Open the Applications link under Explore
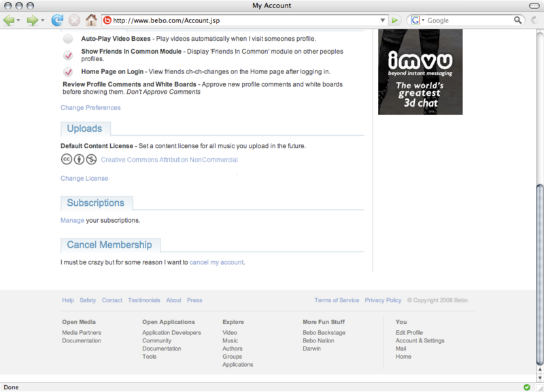Image resolution: width=544 pixels, height=392 pixels. tap(237, 365)
